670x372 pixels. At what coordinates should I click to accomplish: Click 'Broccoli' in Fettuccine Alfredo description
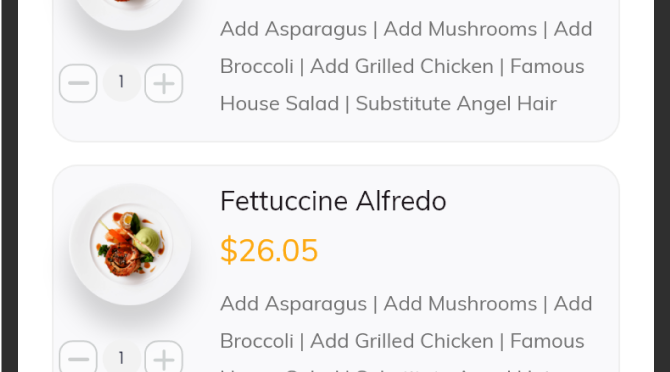pyautogui.click(x=257, y=341)
